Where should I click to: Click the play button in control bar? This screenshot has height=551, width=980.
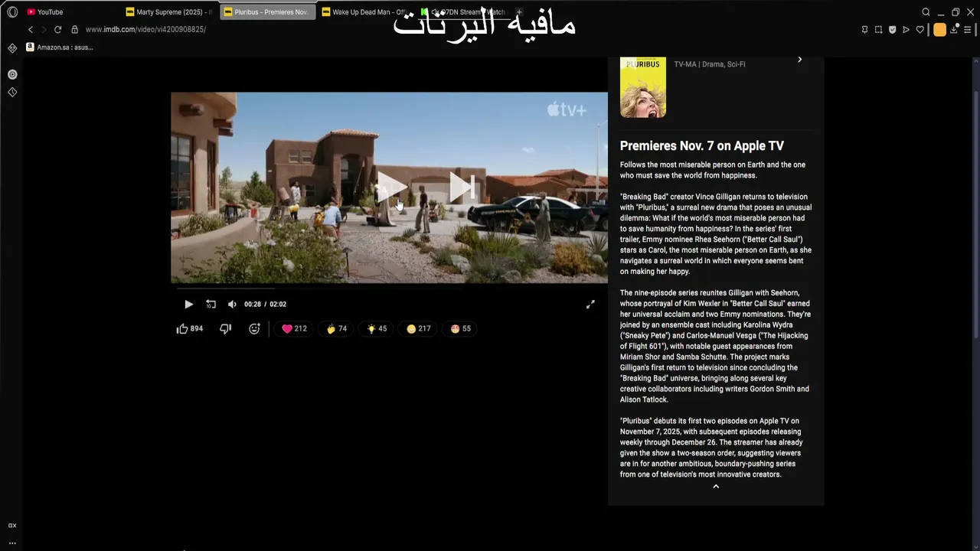pyautogui.click(x=188, y=305)
